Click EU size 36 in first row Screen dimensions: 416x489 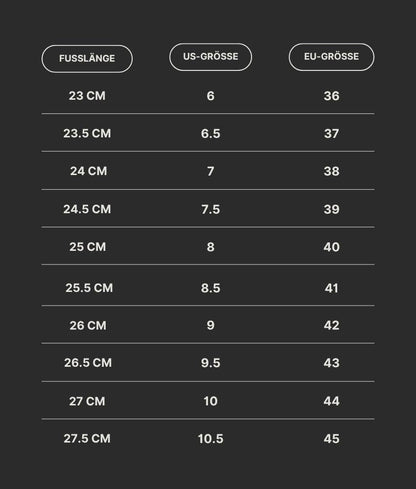click(331, 96)
